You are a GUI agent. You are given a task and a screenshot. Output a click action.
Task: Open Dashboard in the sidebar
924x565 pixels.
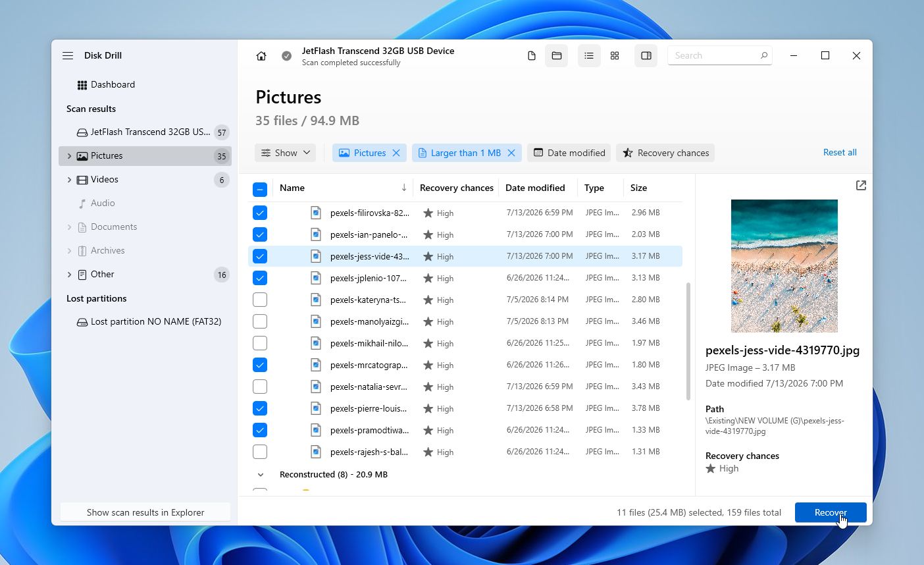[145, 85]
